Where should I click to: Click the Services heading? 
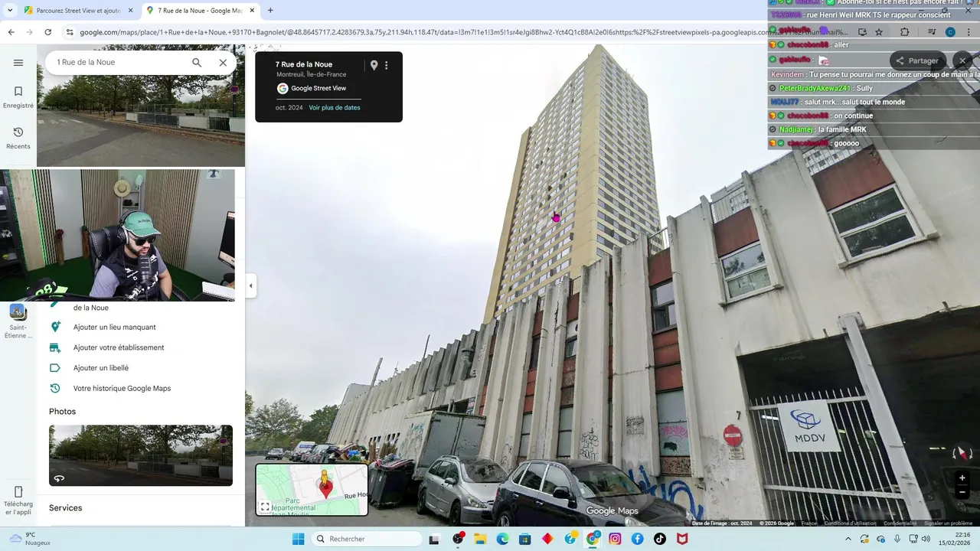(65, 508)
